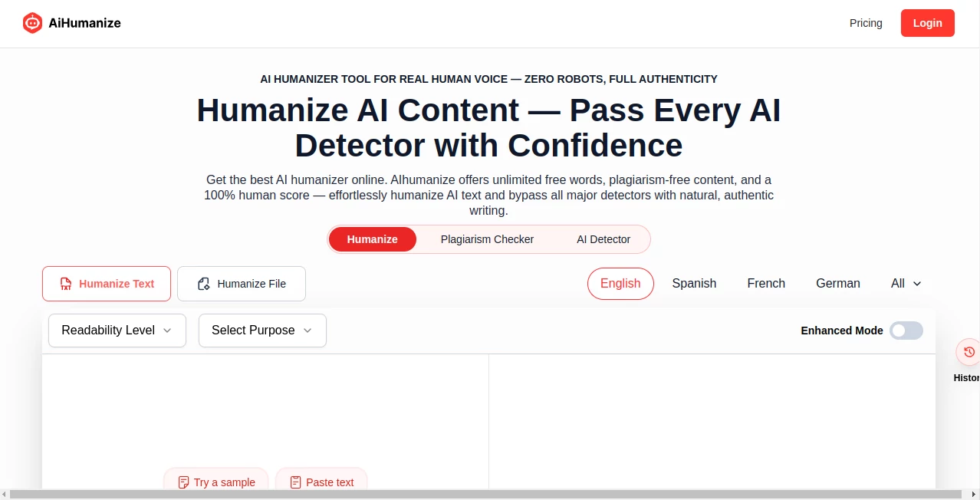The height and width of the screenshot is (500, 980).
Task: Open the History panel via clock icon
Action: (968, 352)
